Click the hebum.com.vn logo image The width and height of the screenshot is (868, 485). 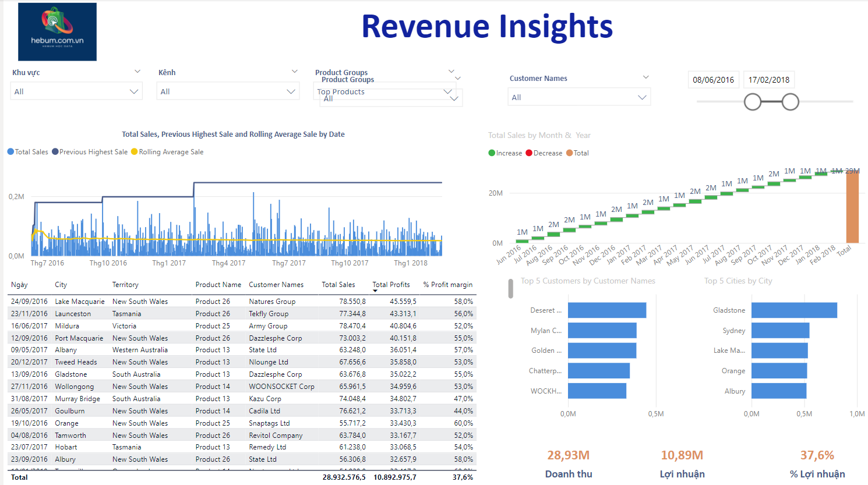[x=57, y=32]
